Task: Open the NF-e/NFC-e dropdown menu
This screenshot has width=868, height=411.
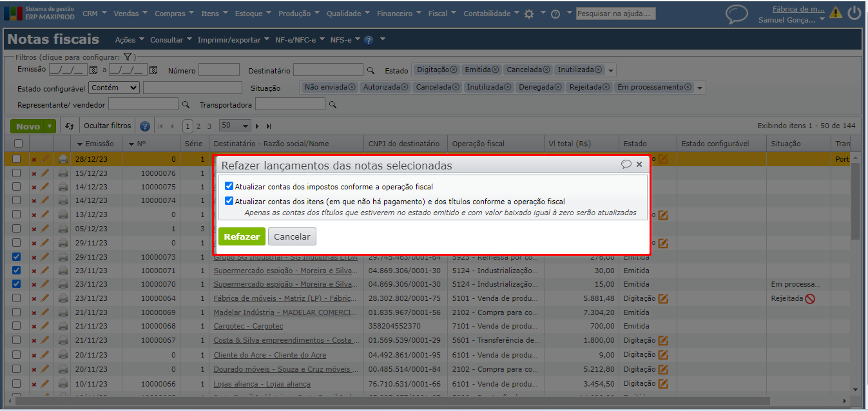Action: tap(300, 40)
